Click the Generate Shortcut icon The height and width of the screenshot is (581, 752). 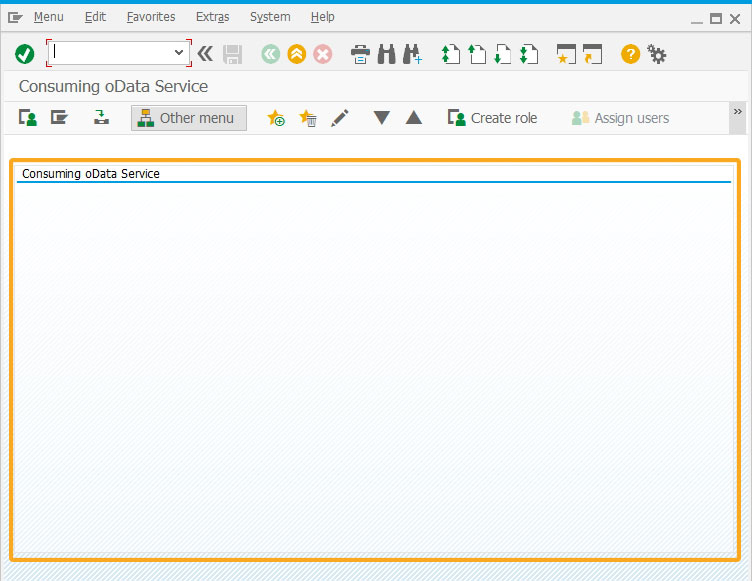tap(592, 54)
